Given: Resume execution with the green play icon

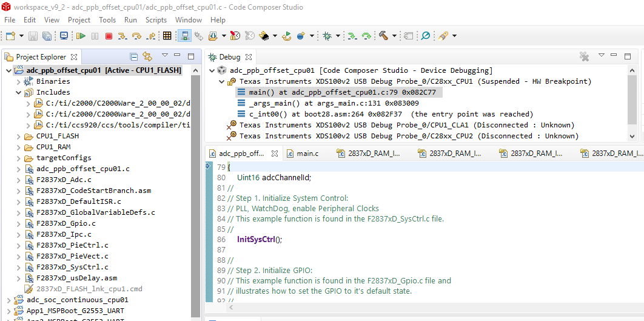Looking at the screenshot, I should pos(81,36).
